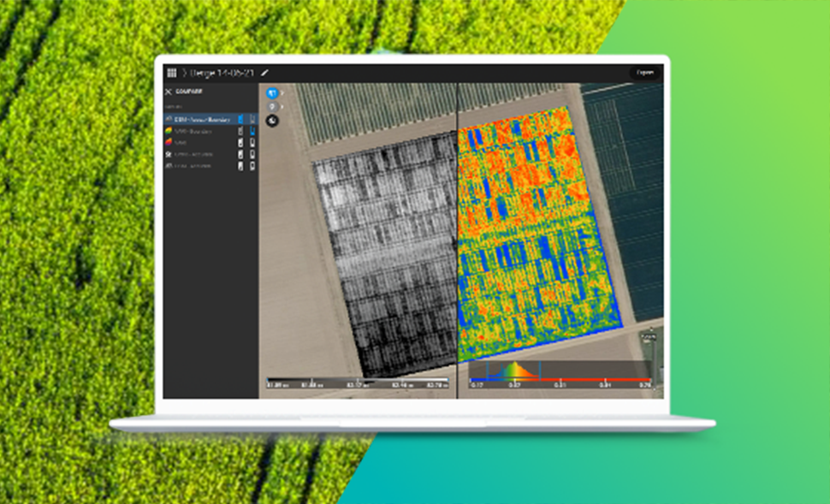Screen dimensions: 830x504
Task: Expand the chevron beside the blue map button
Action: pos(282,93)
